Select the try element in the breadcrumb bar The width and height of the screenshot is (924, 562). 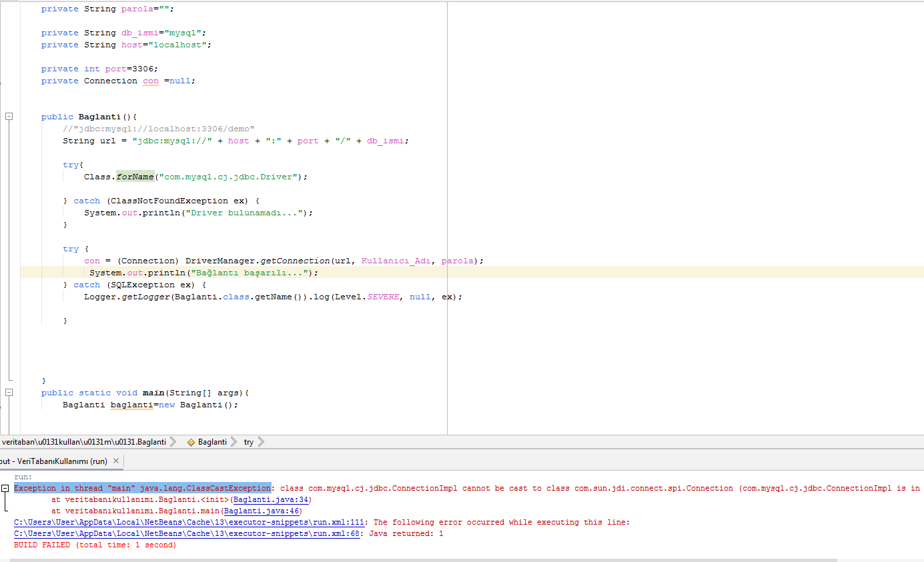[248, 441]
